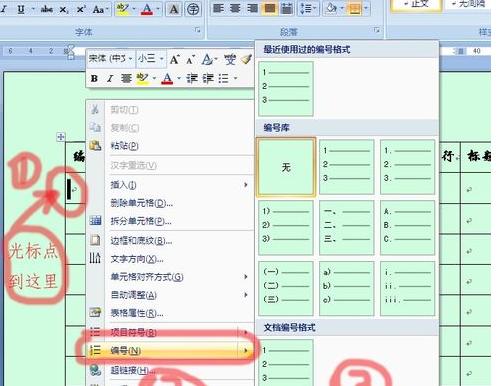Align text right in the ribbon
497x386 pixels.
click(253, 8)
